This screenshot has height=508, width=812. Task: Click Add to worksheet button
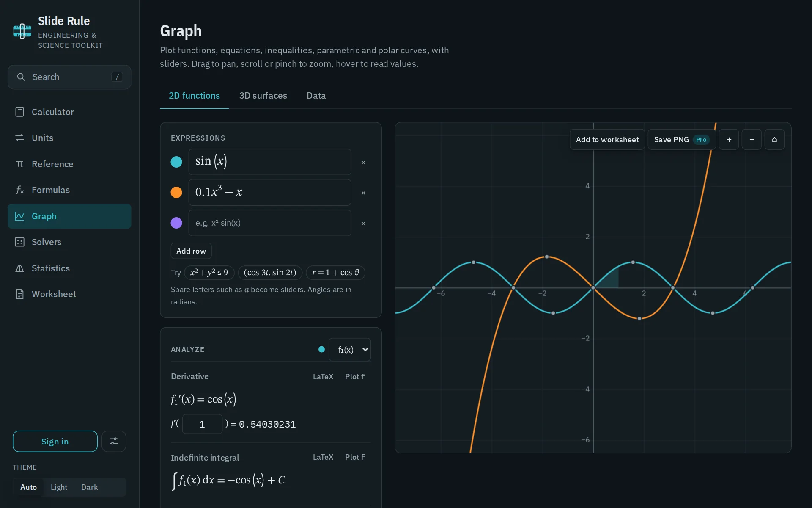(x=607, y=140)
